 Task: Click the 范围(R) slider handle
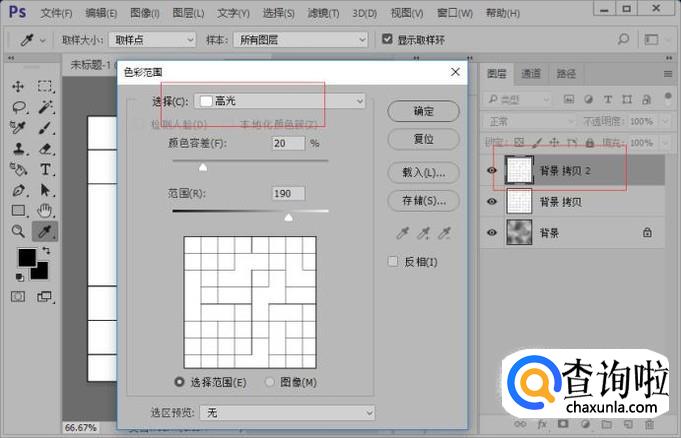[x=289, y=216]
